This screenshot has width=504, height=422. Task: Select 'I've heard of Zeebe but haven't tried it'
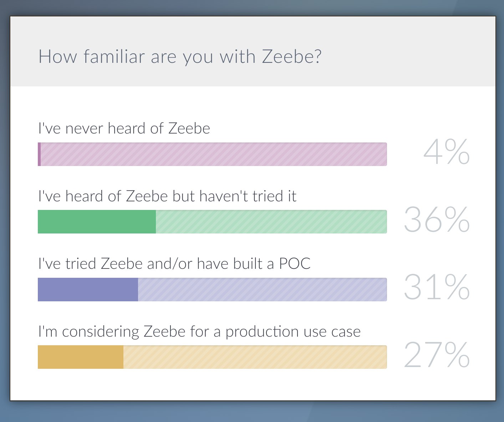pos(167,196)
